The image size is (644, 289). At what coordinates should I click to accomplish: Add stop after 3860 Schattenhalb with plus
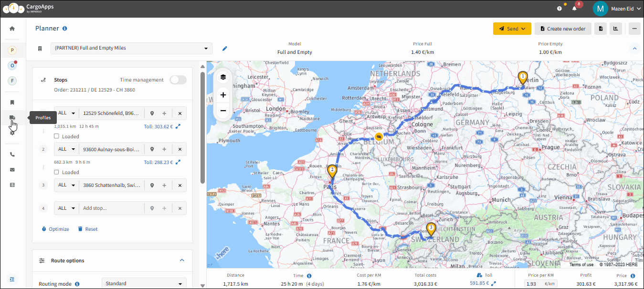pyautogui.click(x=164, y=185)
